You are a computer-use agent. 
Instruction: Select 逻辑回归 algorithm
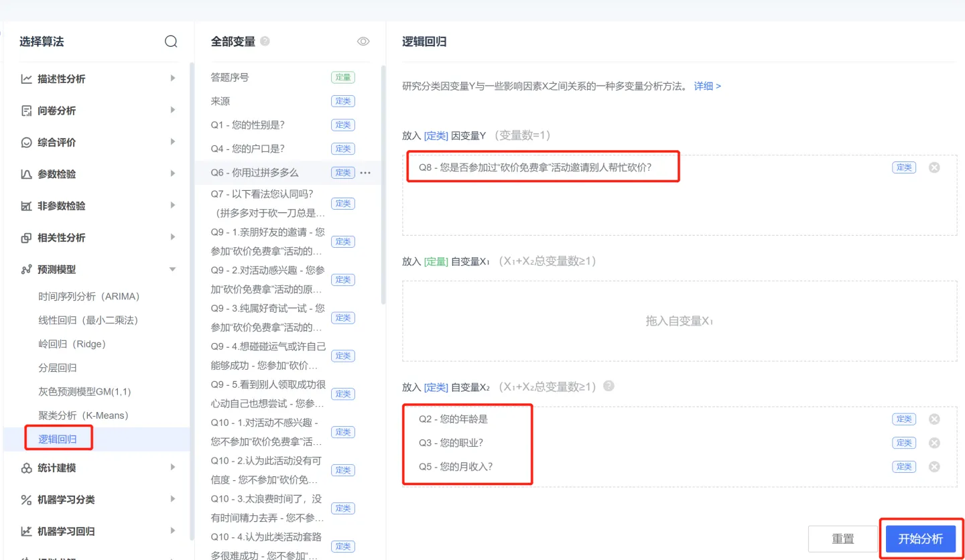[x=58, y=439]
